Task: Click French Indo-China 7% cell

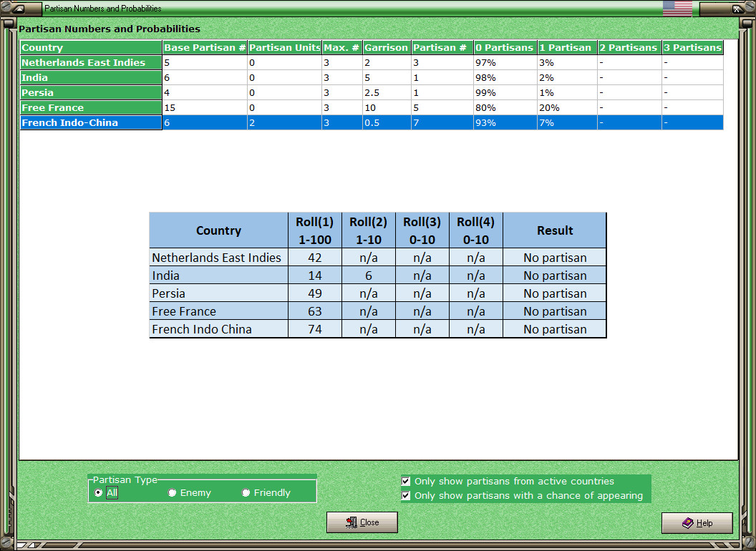Action: pyautogui.click(x=568, y=122)
